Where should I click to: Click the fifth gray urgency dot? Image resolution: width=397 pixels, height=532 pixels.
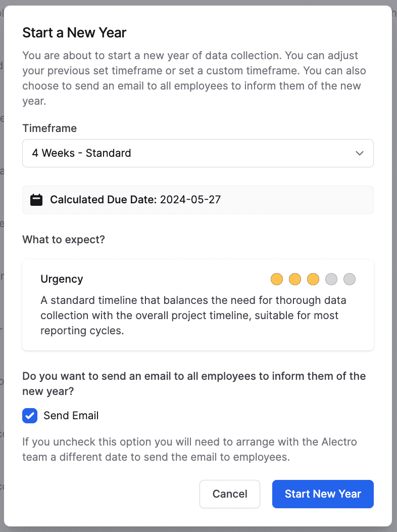click(x=350, y=279)
